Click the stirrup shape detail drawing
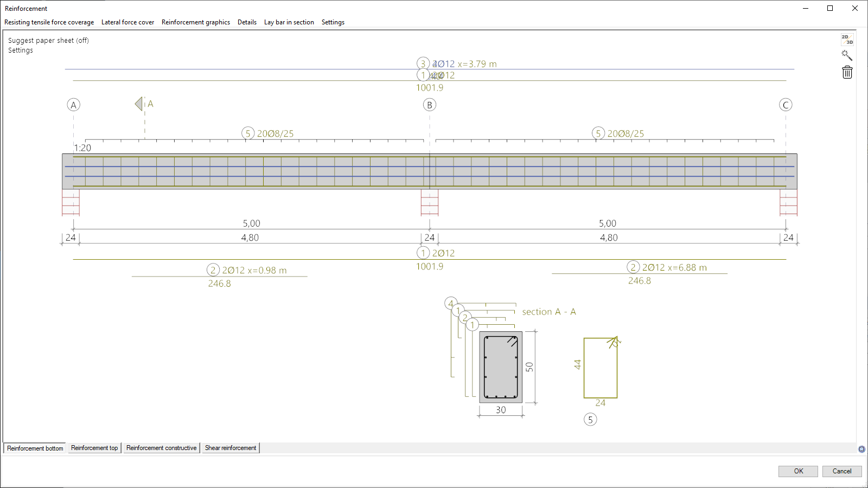 coord(601,368)
